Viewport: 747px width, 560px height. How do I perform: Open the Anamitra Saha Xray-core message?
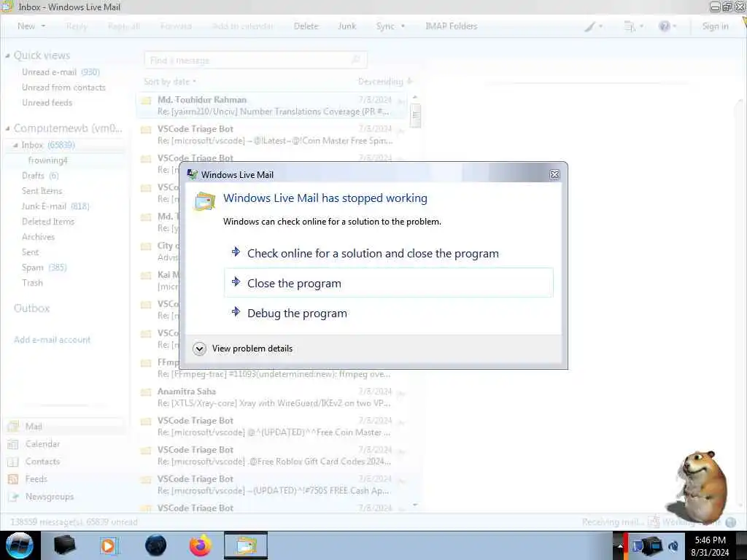(271, 397)
